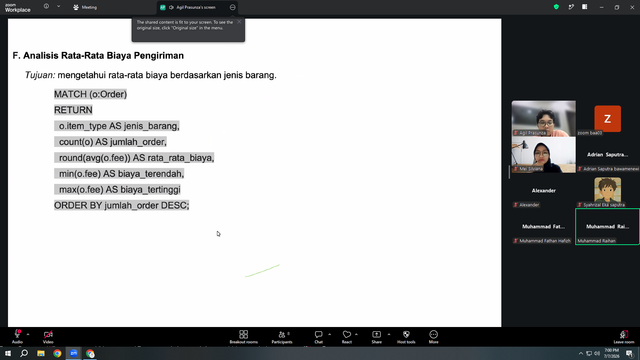
Task: Click the Zoom Workplace logo
Action: (18, 7)
